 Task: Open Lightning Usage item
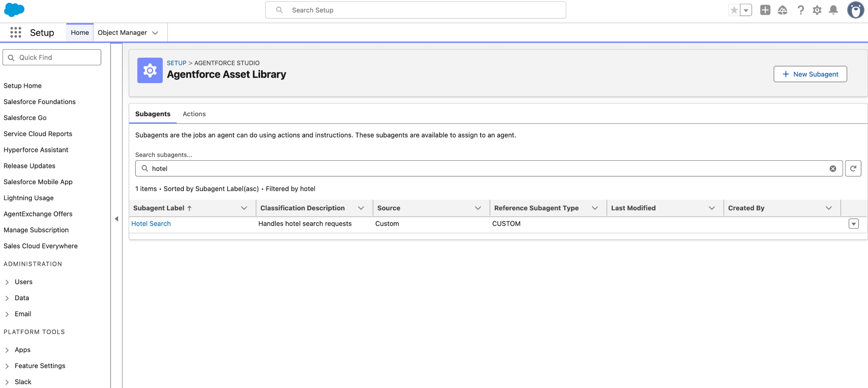click(28, 198)
